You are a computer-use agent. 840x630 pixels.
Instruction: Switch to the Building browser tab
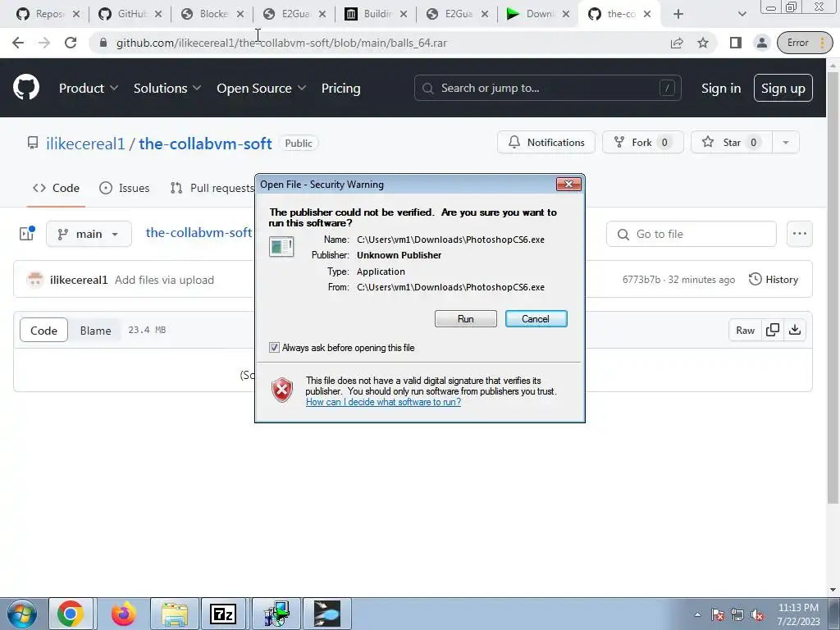(377, 15)
